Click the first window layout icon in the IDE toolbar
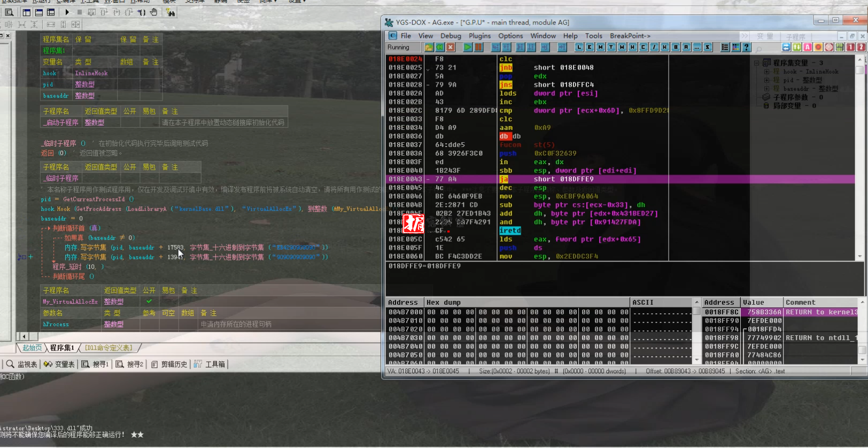868x448 pixels. point(26,12)
